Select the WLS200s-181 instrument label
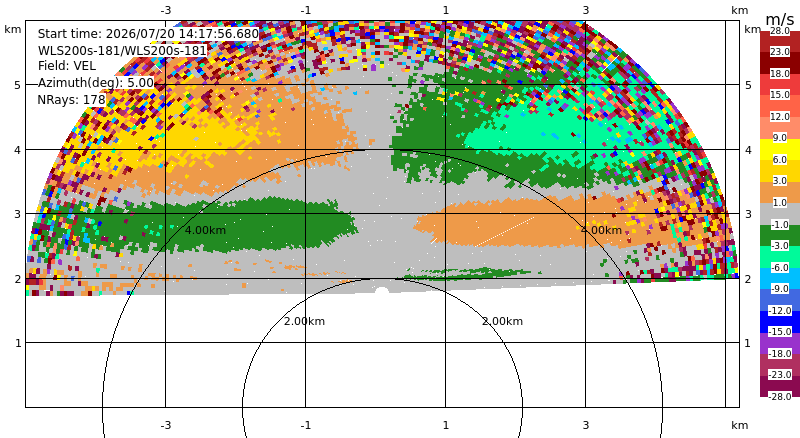The width and height of the screenshot is (800, 438). pos(122,51)
